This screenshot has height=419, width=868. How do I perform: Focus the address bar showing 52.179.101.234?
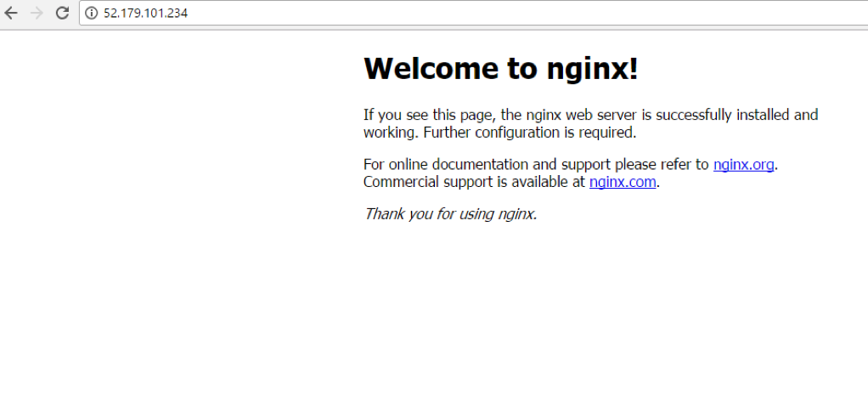coord(473,13)
